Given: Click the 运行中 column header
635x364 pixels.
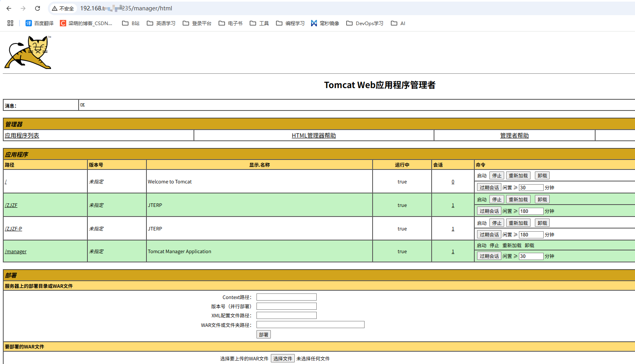Looking at the screenshot, I should click(402, 165).
